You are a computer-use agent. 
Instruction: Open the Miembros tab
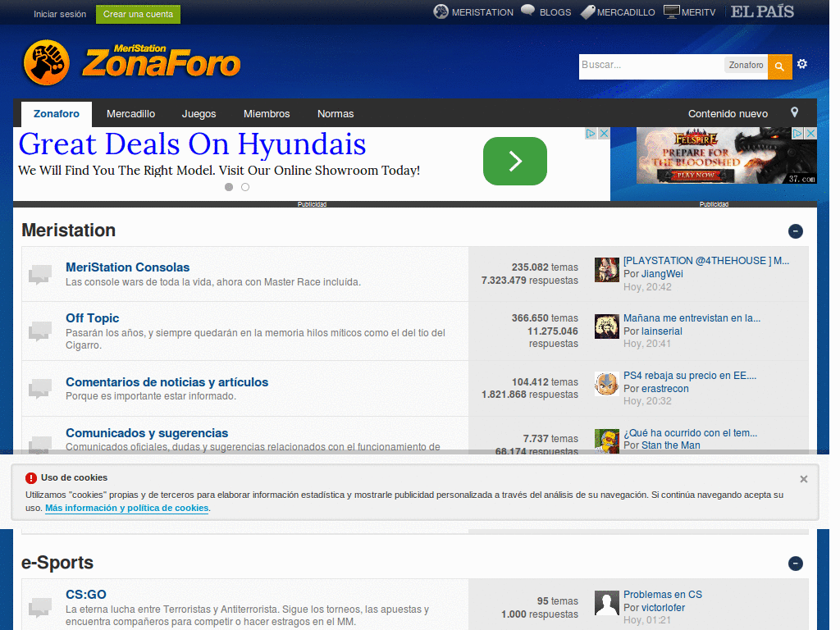point(267,114)
